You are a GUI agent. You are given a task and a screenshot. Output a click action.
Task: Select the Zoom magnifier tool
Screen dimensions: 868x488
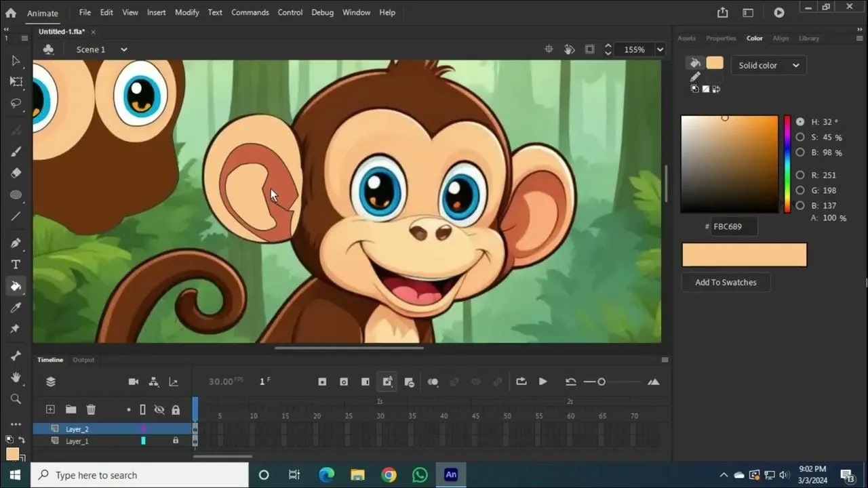[x=16, y=399]
